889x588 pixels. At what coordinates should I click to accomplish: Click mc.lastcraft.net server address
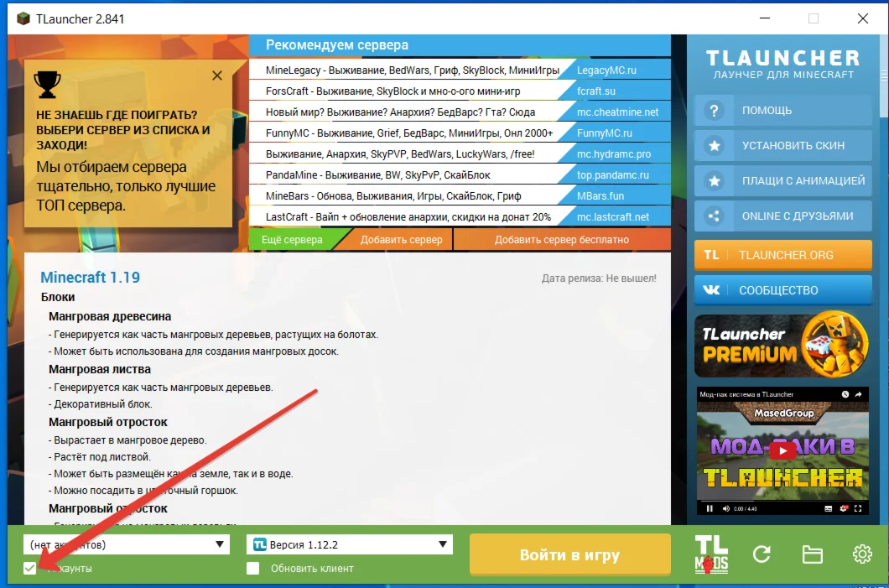pos(613,217)
